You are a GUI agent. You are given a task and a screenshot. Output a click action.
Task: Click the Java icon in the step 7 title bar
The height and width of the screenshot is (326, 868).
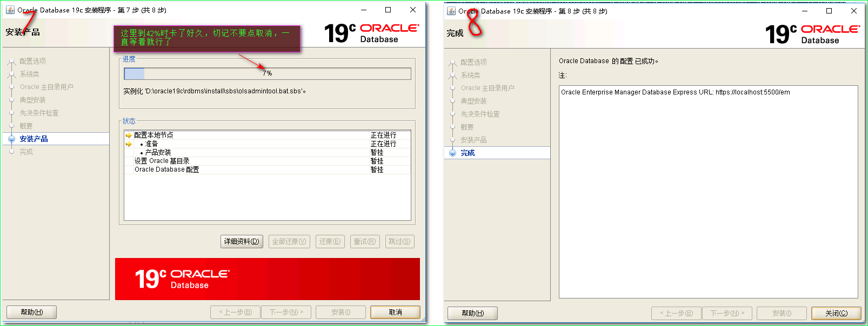coord(10,10)
